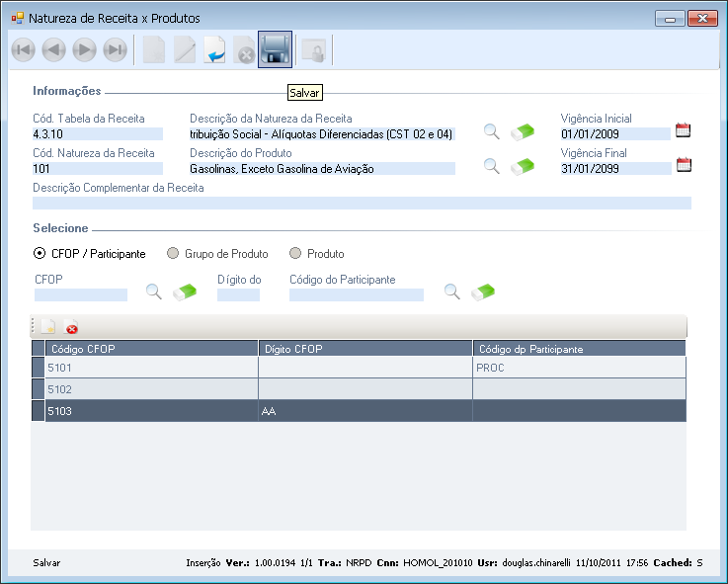
Task: Click the magnifier next to CFOP field
Action: (x=154, y=292)
